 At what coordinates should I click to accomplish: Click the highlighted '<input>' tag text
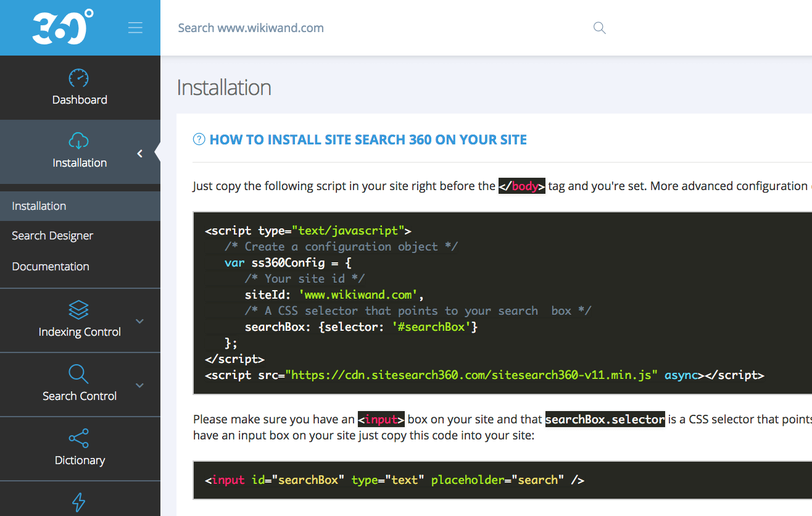tap(381, 420)
